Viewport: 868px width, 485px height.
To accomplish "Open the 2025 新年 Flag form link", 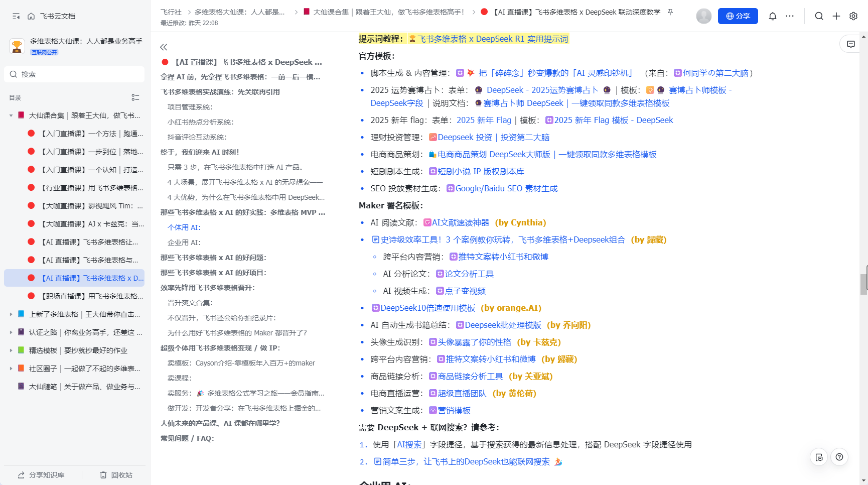I will (484, 120).
